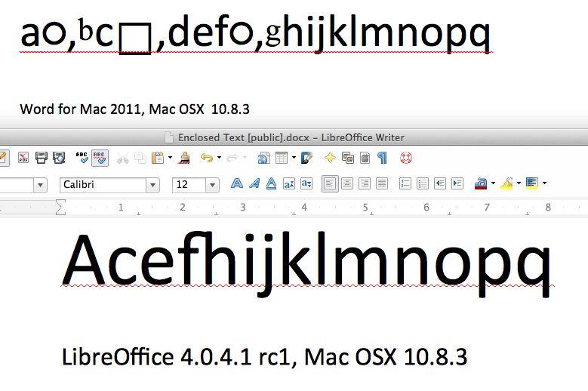Open Page Preview from the toolbar
This screenshot has height=391, width=588.
(60, 158)
